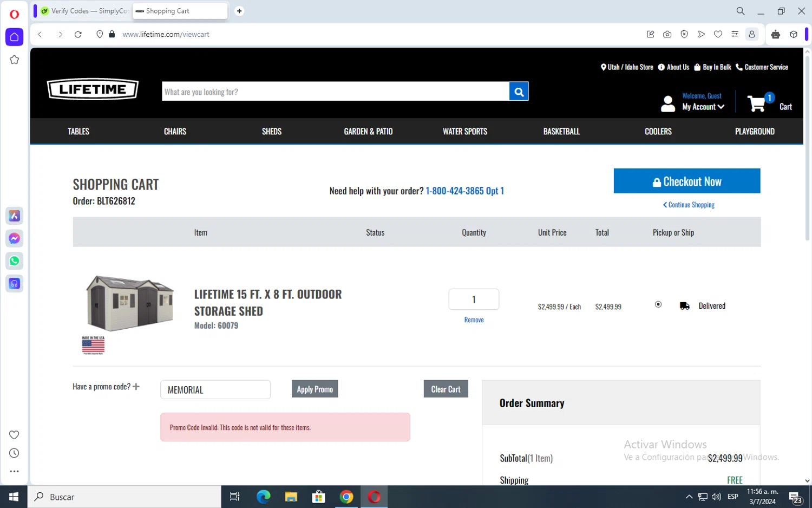
Task: Click the delivery truck icon
Action: coord(684,306)
